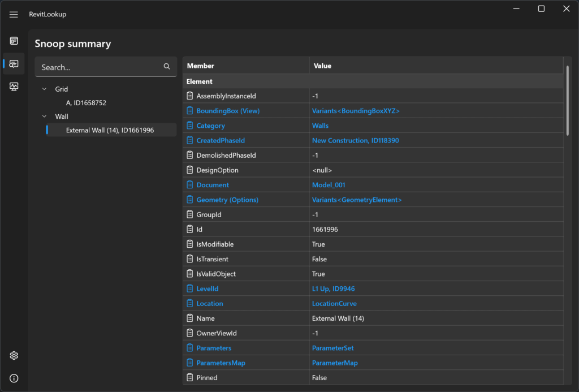The height and width of the screenshot is (392, 579).
Task: Open the About info icon
Action: pos(14,378)
